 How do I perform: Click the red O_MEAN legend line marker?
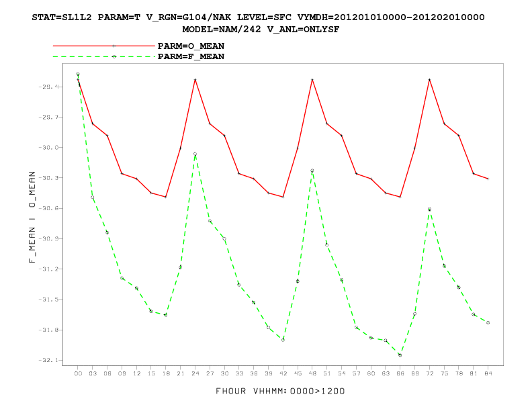click(114, 46)
